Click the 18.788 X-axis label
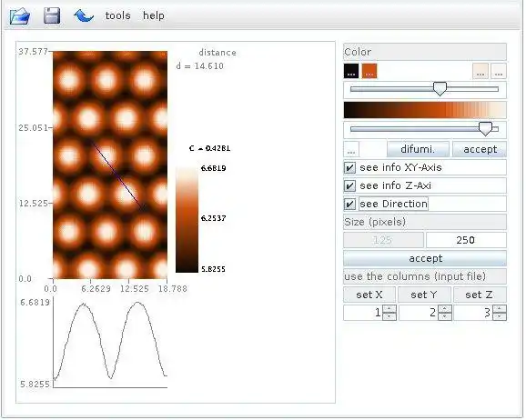526x420 pixels. click(x=172, y=288)
